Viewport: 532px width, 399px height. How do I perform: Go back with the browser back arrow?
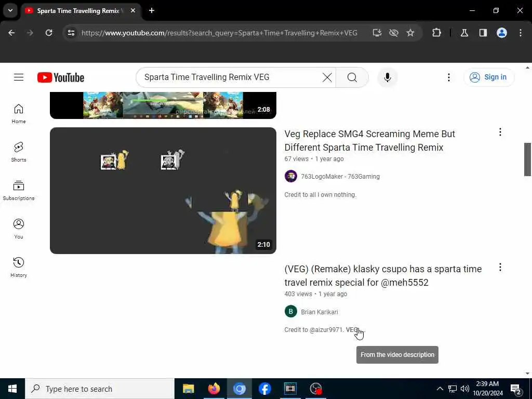[x=11, y=33]
